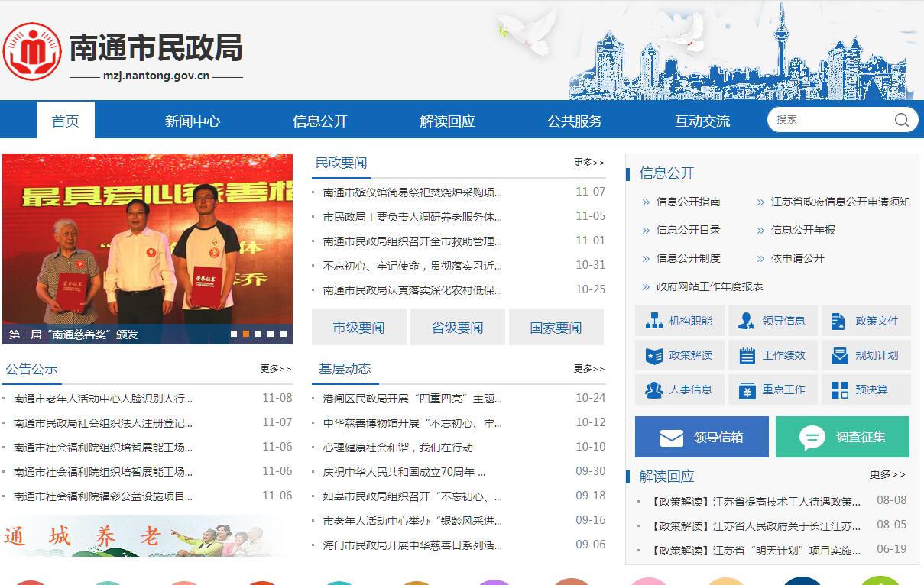924x585 pixels.
Task: Go to 公共服务 menu item
Action: point(575,121)
